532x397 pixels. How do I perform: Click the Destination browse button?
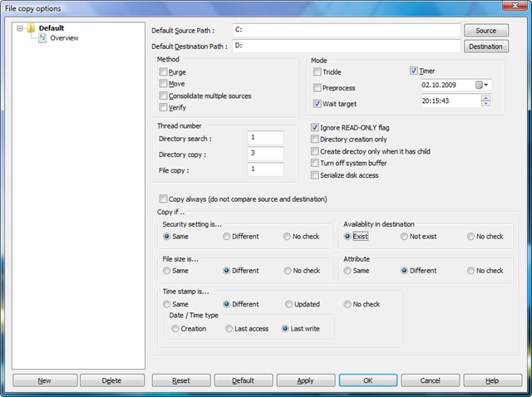pyautogui.click(x=486, y=47)
